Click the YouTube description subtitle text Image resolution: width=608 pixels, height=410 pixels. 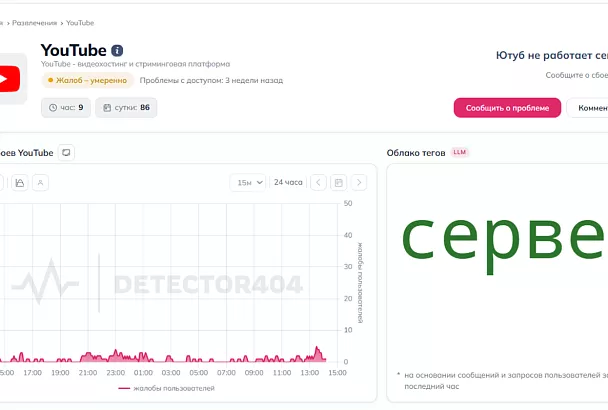[x=135, y=64]
